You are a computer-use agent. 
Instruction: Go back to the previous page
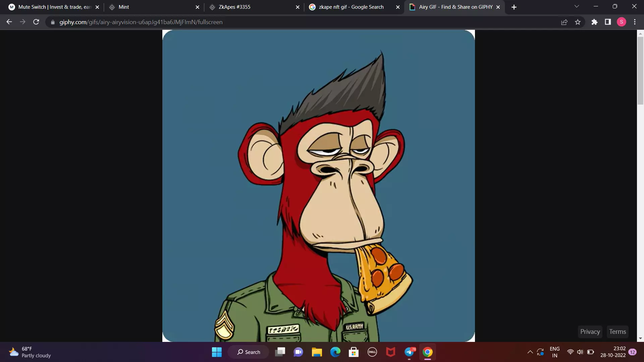9,22
